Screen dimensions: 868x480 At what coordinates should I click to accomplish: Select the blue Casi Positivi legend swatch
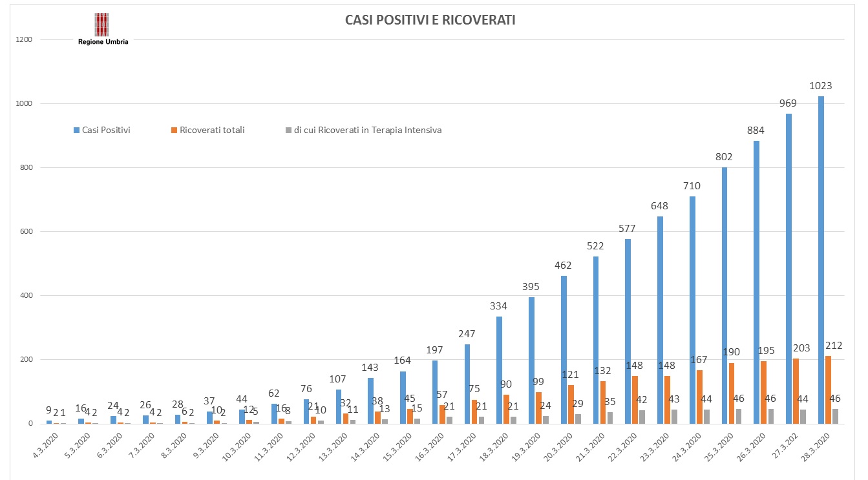coord(76,130)
